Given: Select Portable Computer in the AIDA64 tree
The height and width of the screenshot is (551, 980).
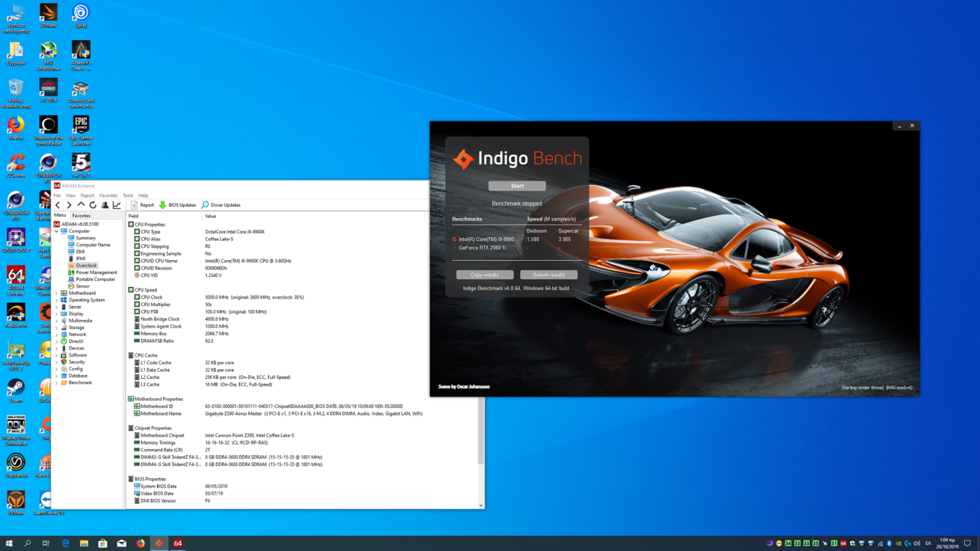Looking at the screenshot, I should click(95, 279).
